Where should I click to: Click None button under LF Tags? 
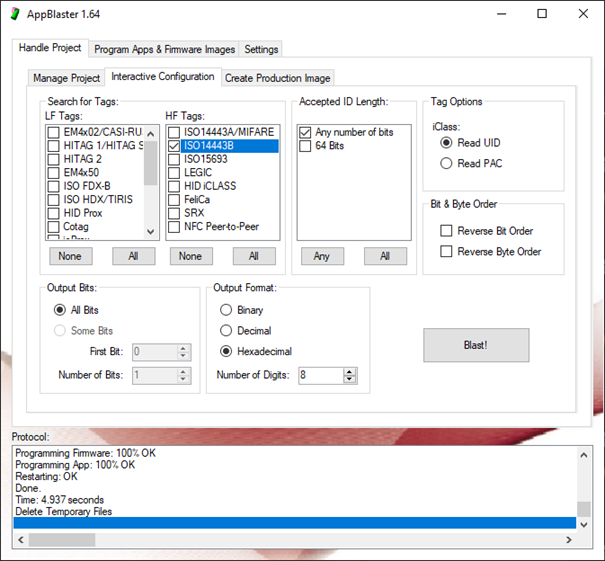coord(71,256)
